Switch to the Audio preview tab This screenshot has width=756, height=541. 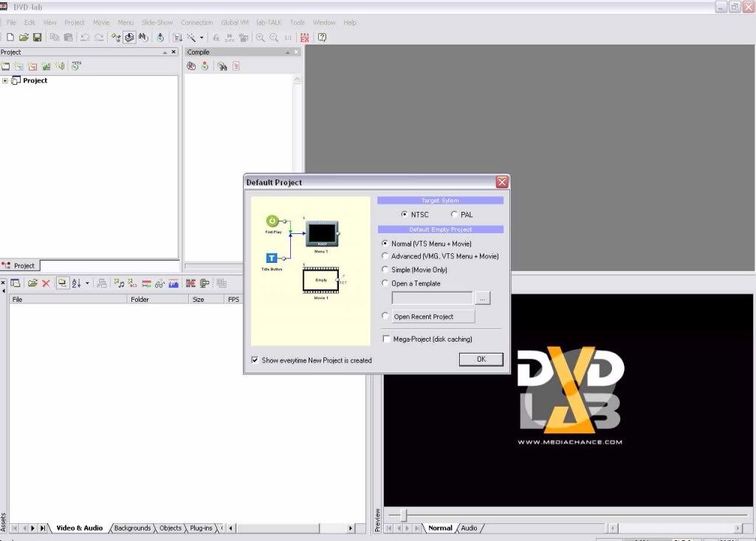pyautogui.click(x=469, y=528)
